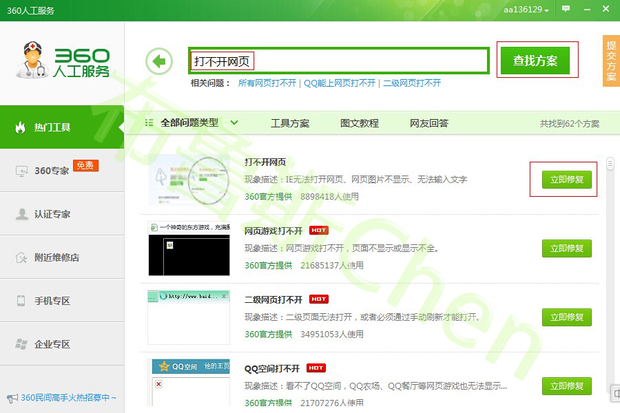Click the Windows flag icon beside 企业专区
Image resolution: width=620 pixels, height=413 pixels.
pyautogui.click(x=21, y=344)
